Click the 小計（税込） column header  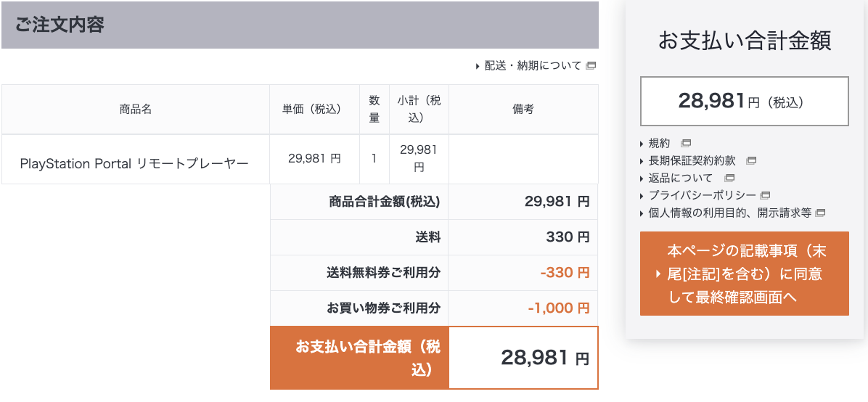click(x=419, y=109)
